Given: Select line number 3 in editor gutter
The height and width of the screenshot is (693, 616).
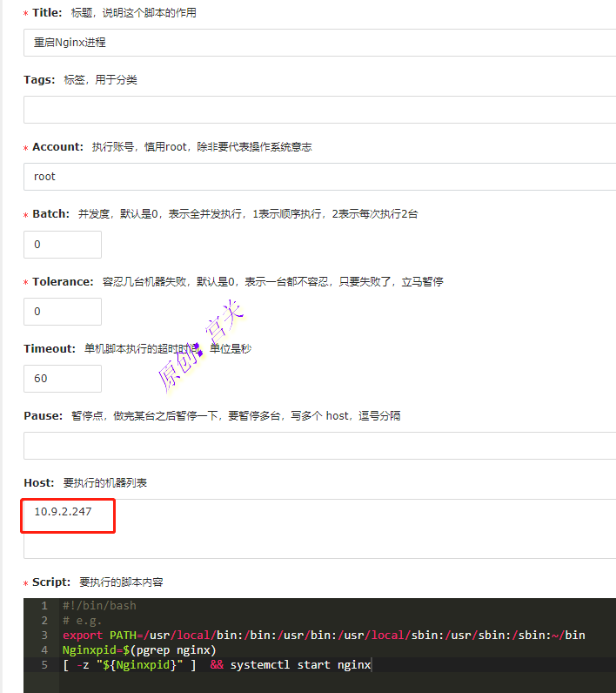Looking at the screenshot, I should point(43,636).
